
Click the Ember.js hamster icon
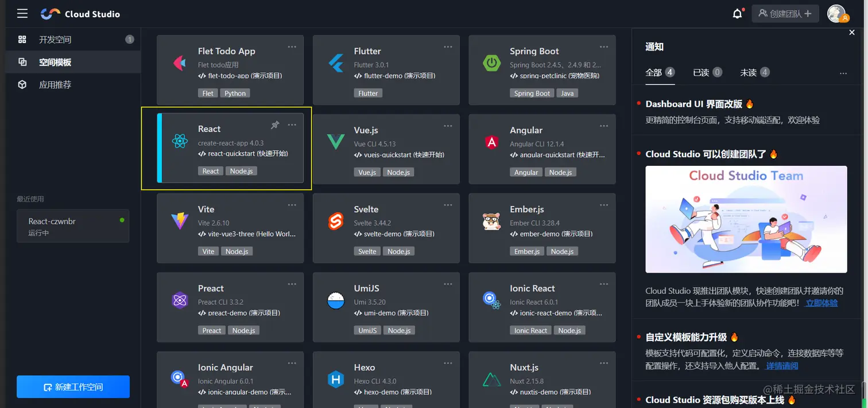(491, 221)
